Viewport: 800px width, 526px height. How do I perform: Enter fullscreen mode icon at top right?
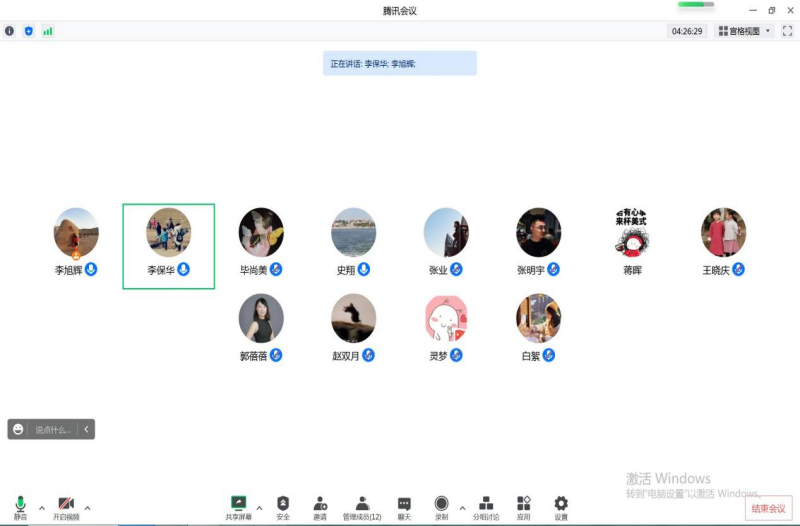click(x=787, y=31)
